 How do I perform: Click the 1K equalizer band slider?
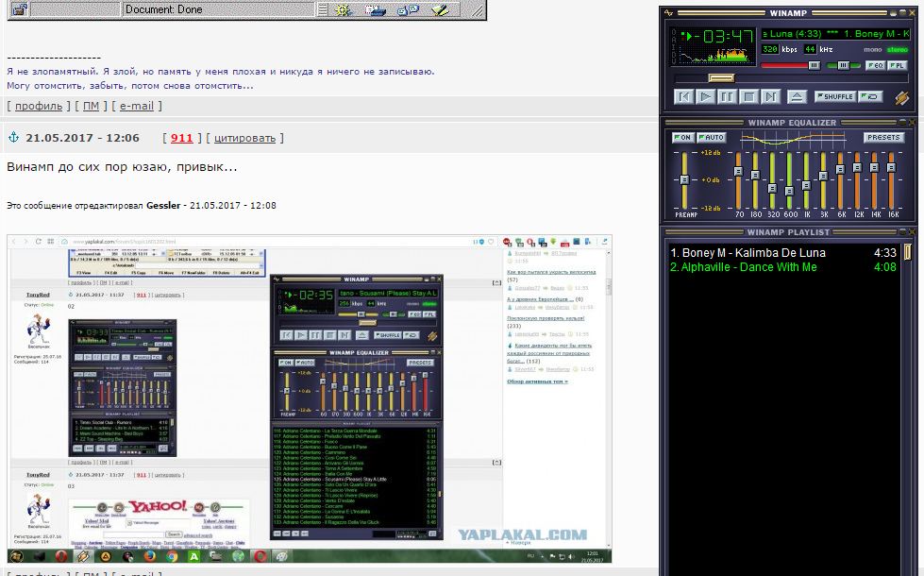coord(806,179)
